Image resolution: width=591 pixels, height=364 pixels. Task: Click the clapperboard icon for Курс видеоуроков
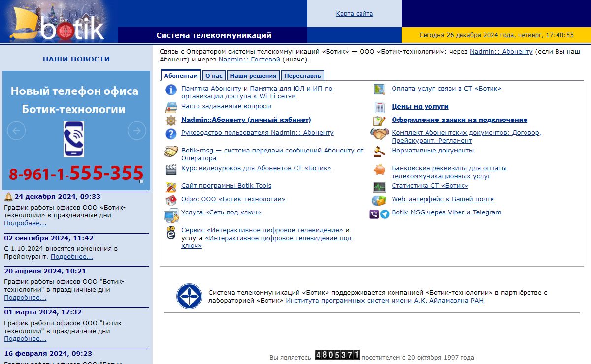click(171, 169)
